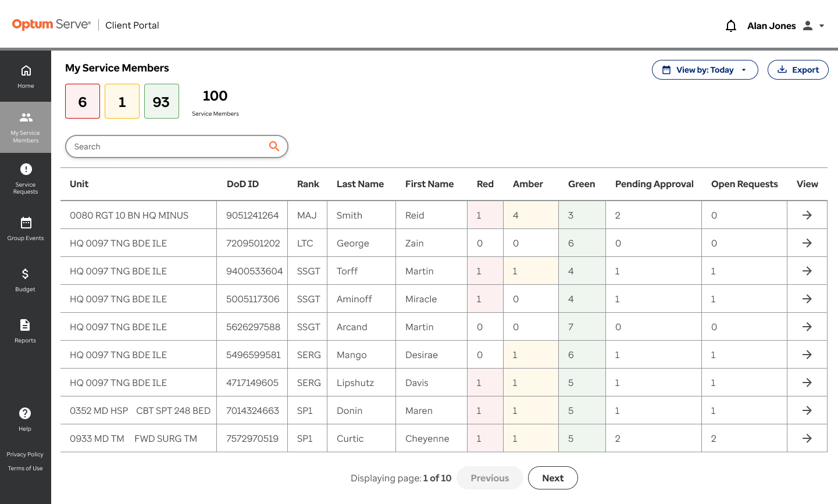
Task: Open Reports document icon
Action: pyautogui.click(x=26, y=325)
